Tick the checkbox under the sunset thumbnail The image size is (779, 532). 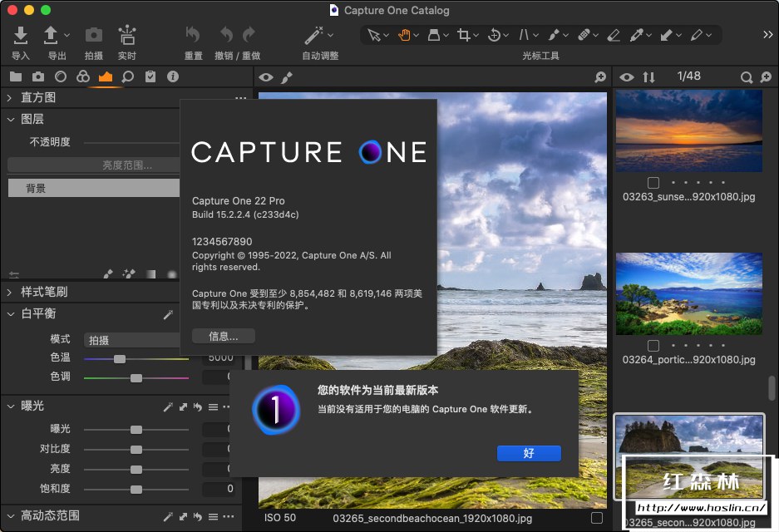[653, 183]
